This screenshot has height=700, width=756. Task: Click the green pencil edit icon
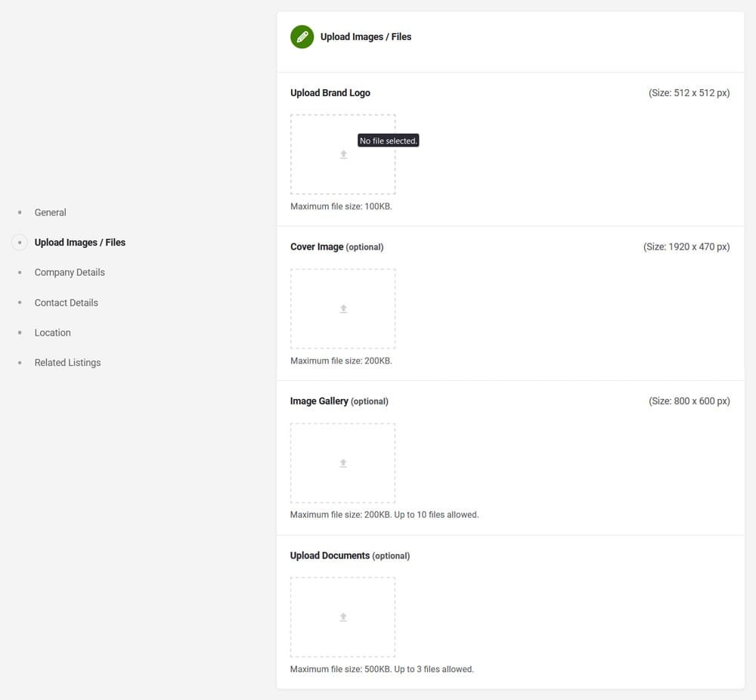coord(302,36)
